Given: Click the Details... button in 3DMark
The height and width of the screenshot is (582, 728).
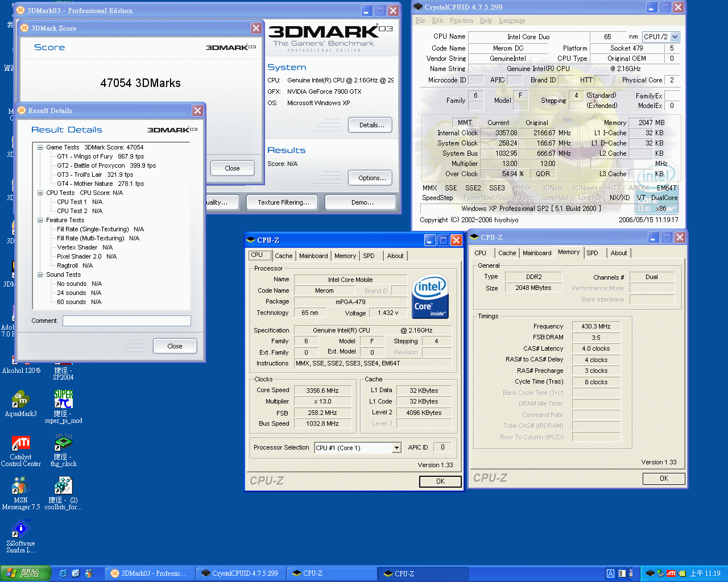Looking at the screenshot, I should (371, 125).
